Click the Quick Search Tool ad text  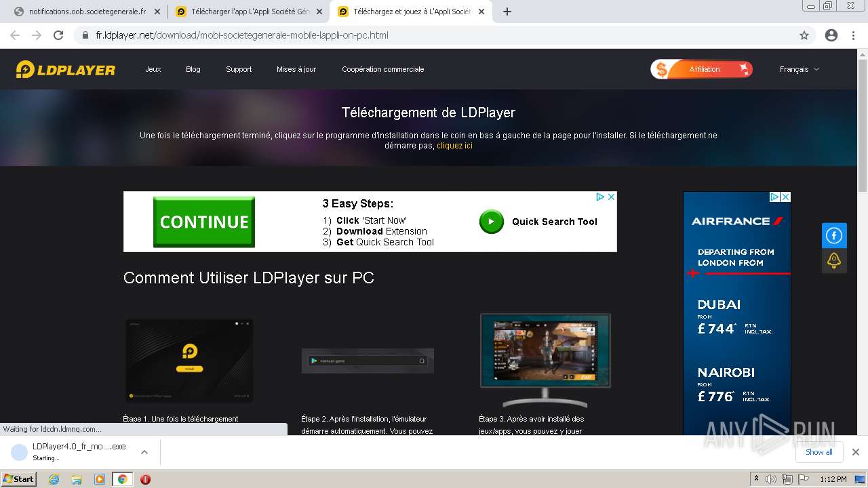[x=555, y=222]
